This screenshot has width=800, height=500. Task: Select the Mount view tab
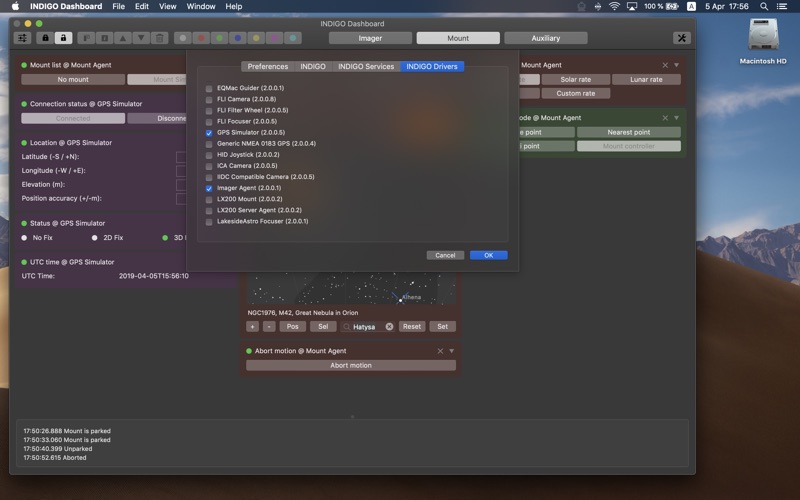click(458, 38)
